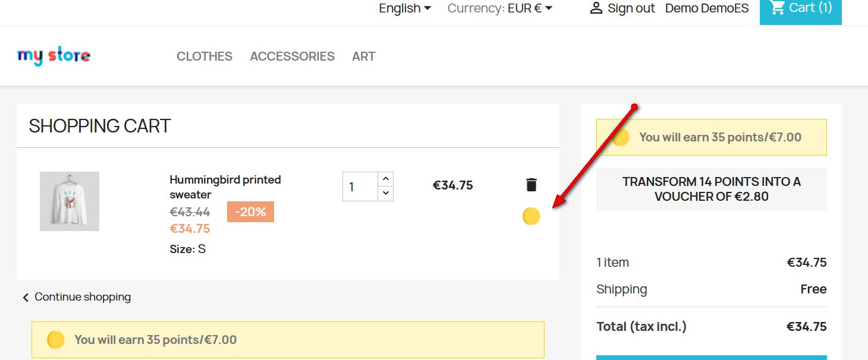Click the quantity input field
The width and height of the screenshot is (868, 360).
360,187
